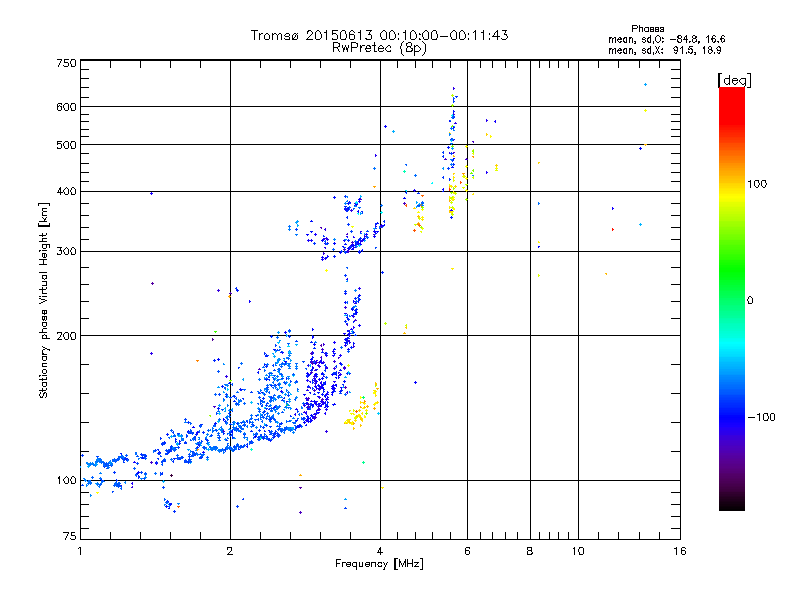Click the '750' height axis tick label

click(x=66, y=63)
